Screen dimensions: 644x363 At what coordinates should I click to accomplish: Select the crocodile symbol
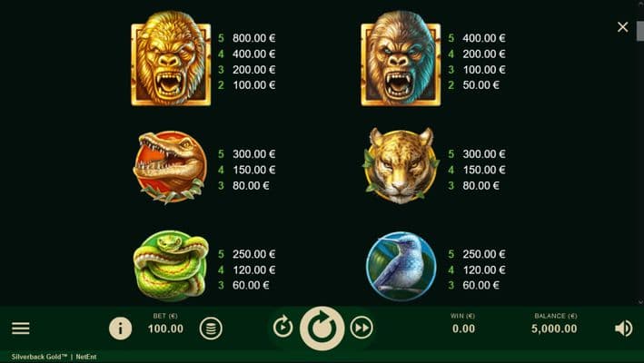point(170,167)
